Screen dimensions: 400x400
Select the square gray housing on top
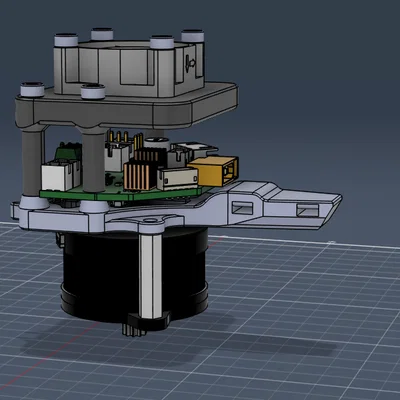[129, 68]
